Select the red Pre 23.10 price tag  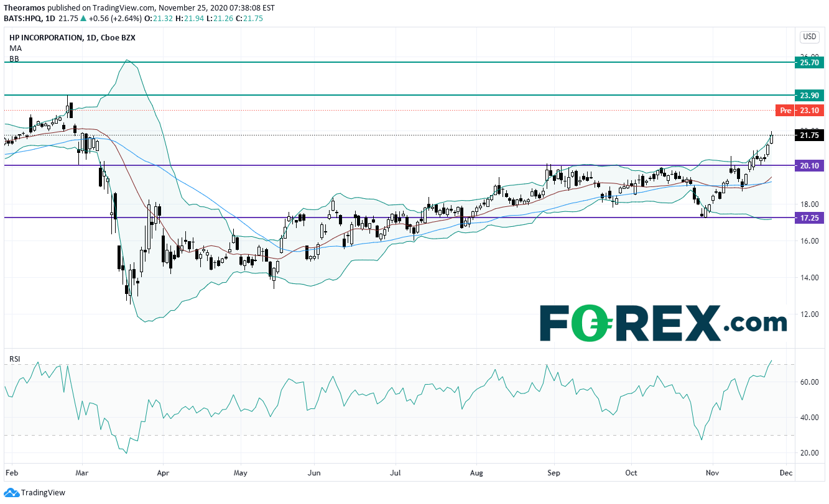tap(800, 111)
